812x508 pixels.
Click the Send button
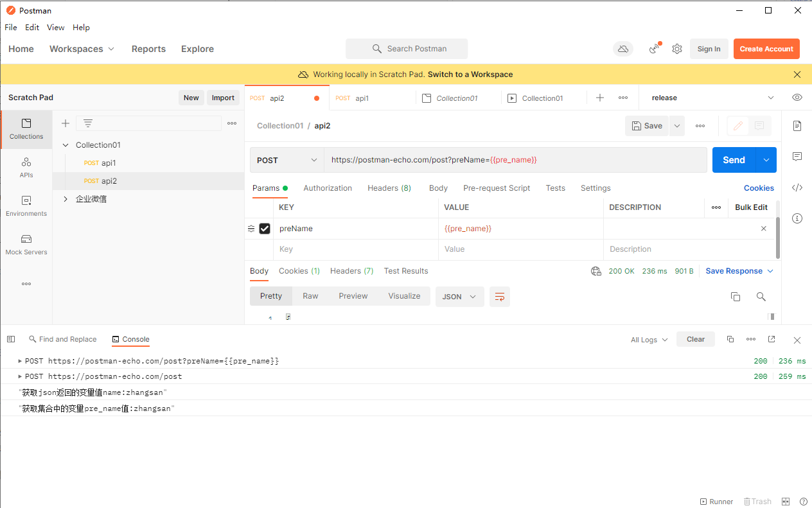click(734, 160)
